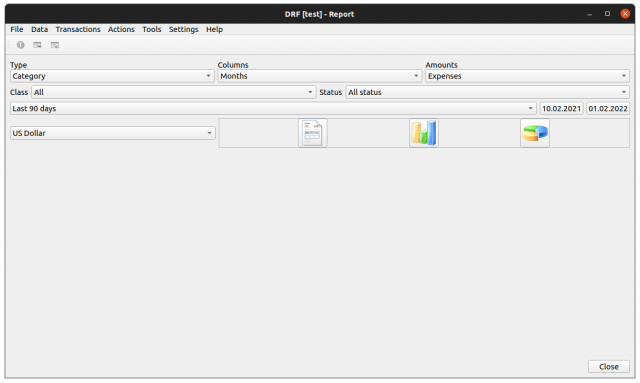The image size is (640, 383).
Task: Open the Settings menu
Action: pos(184,29)
